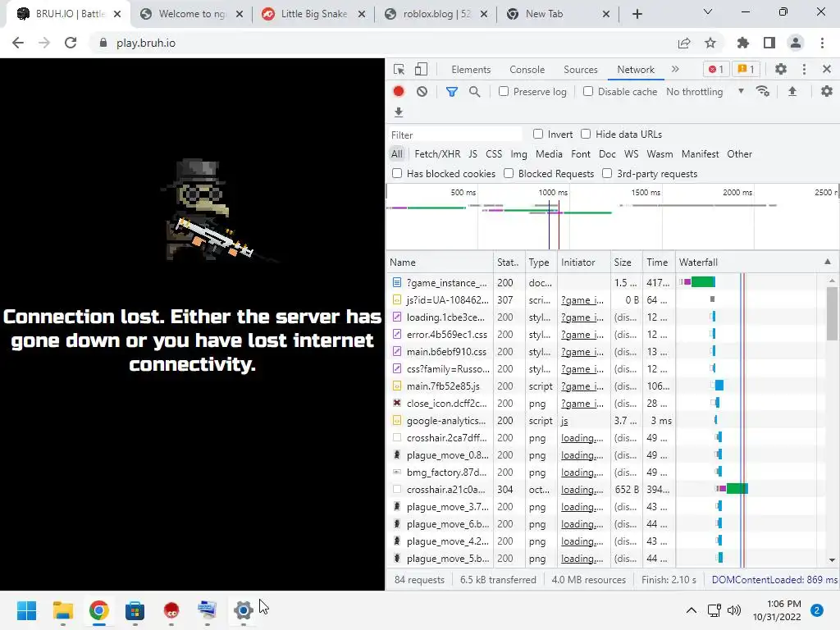Enable Preserve log checkbox
Viewport: 840px width, 630px height.
click(504, 91)
